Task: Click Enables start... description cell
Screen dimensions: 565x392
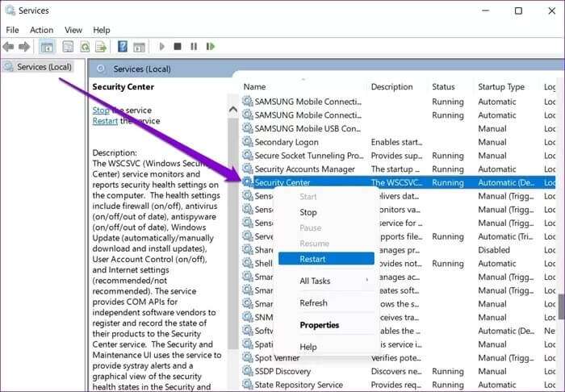Action: point(396,142)
